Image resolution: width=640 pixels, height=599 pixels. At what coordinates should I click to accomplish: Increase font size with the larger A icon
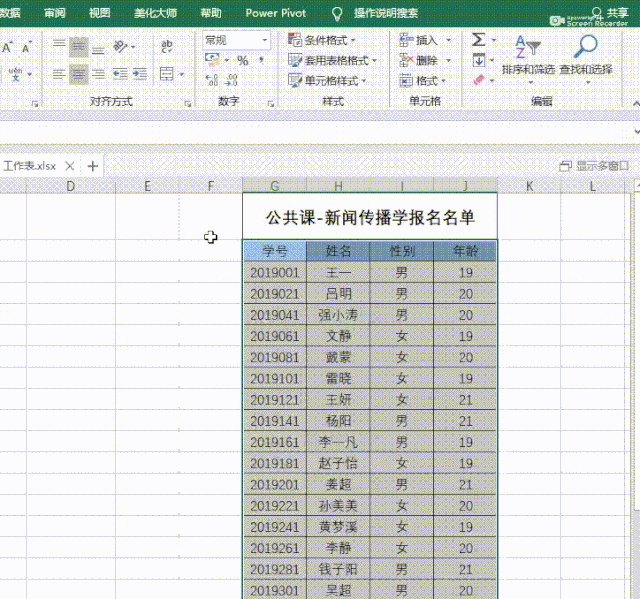pyautogui.click(x=7, y=47)
